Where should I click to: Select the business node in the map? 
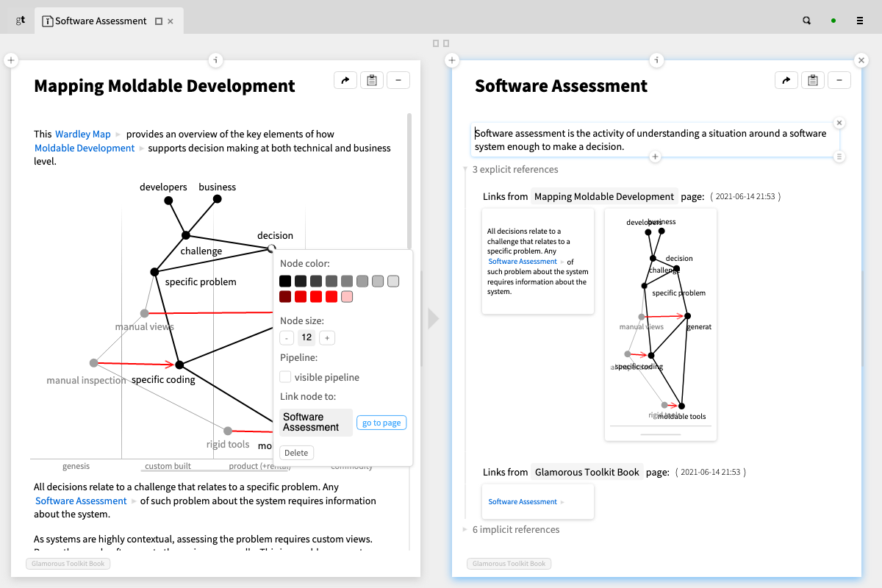217,198
